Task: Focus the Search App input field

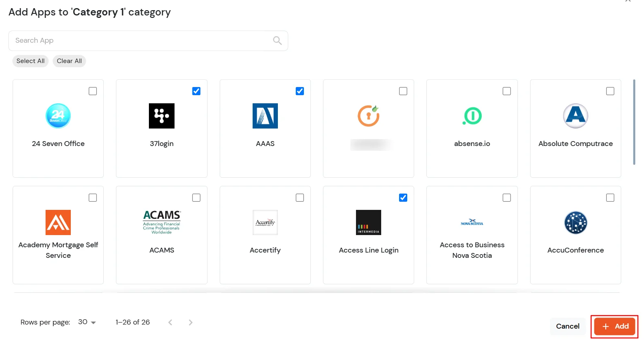Action: (x=148, y=41)
